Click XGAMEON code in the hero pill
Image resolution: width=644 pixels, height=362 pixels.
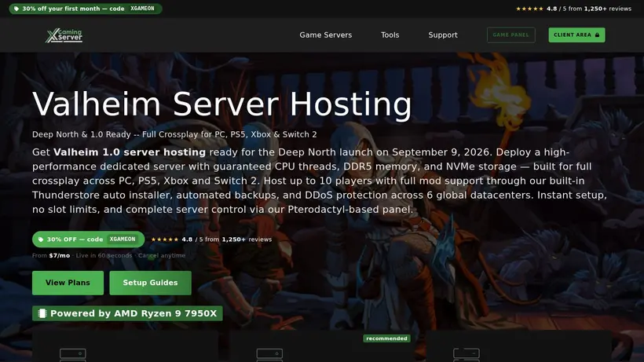[123, 240]
